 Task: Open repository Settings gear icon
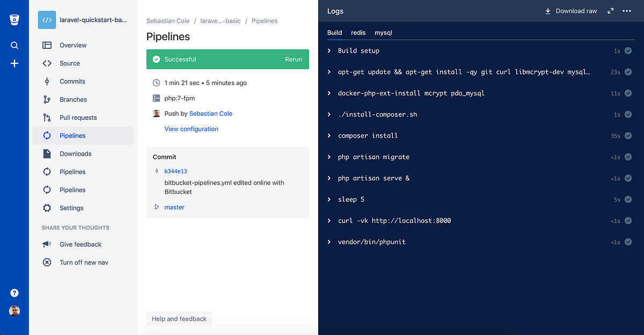pos(47,208)
